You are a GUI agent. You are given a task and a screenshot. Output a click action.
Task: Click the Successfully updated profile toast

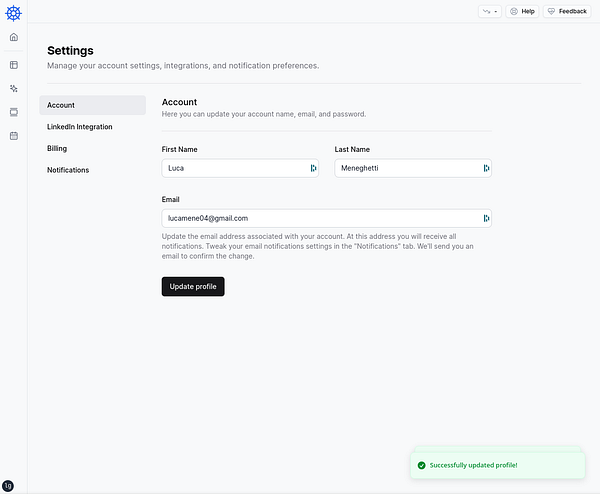tap(497, 465)
